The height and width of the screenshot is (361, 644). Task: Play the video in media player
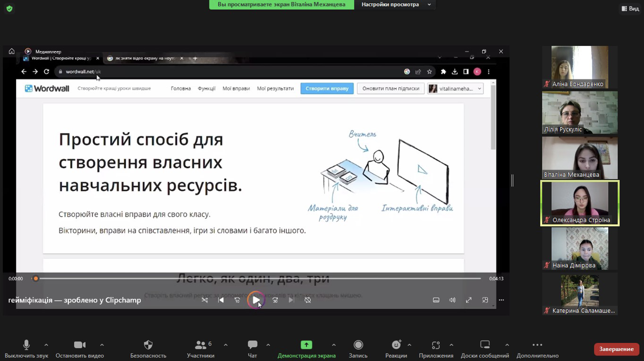coord(256,300)
